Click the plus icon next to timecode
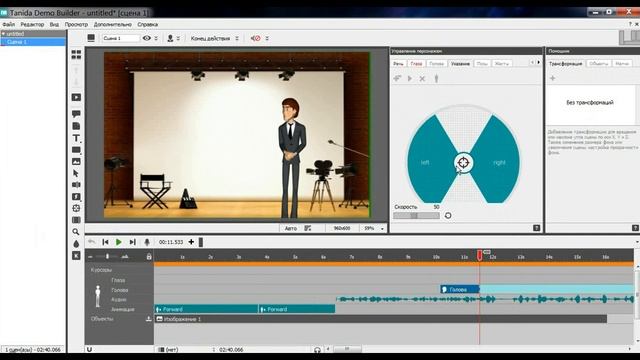640x360 pixels. click(191, 242)
